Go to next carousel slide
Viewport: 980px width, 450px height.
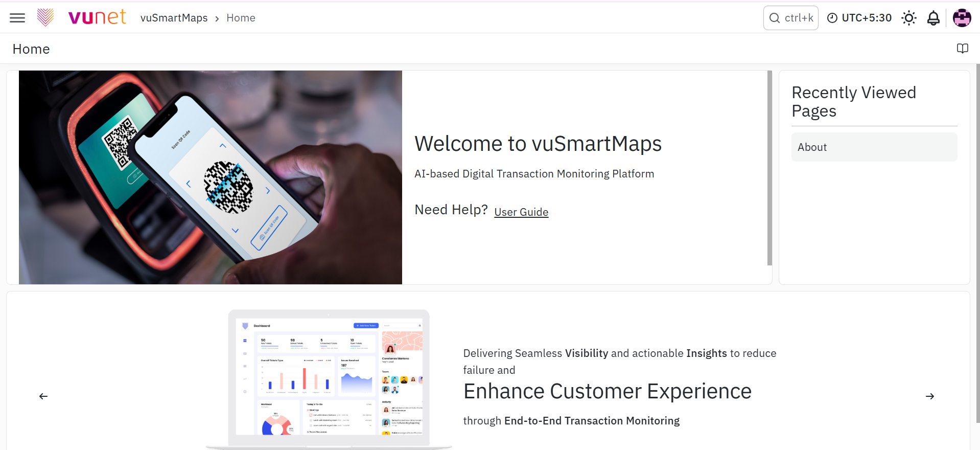click(930, 396)
